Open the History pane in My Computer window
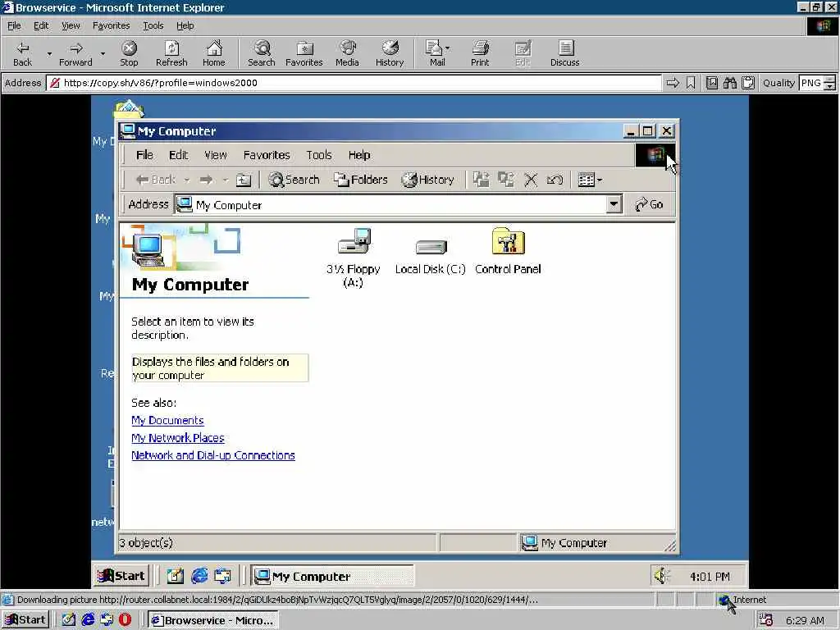The height and width of the screenshot is (630, 840). click(x=428, y=180)
